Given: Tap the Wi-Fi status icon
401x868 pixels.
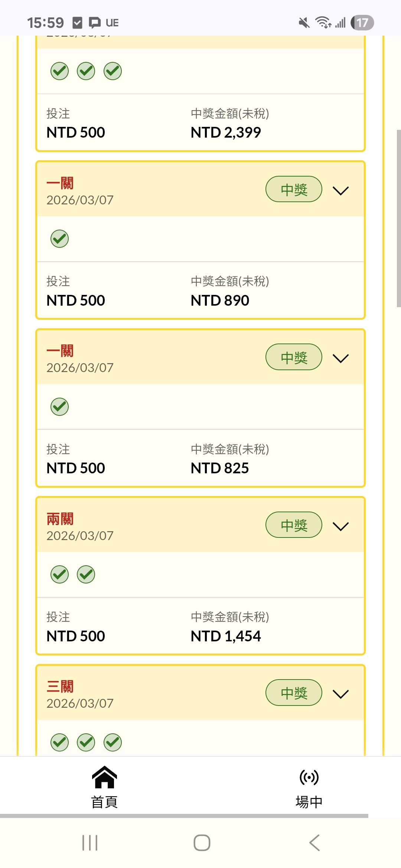Looking at the screenshot, I should coord(323,23).
